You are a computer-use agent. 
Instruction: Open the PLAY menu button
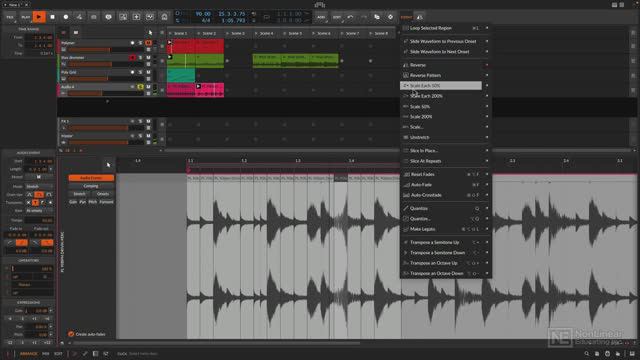(x=25, y=17)
